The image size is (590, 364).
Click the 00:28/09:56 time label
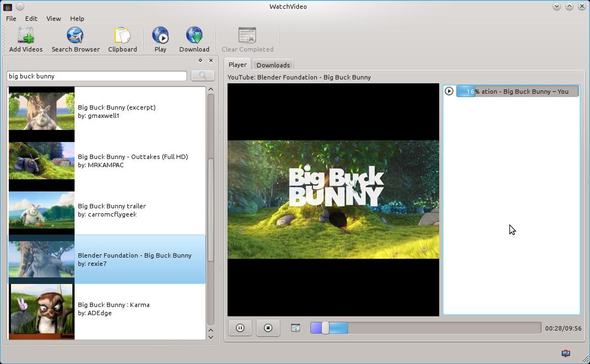563,328
